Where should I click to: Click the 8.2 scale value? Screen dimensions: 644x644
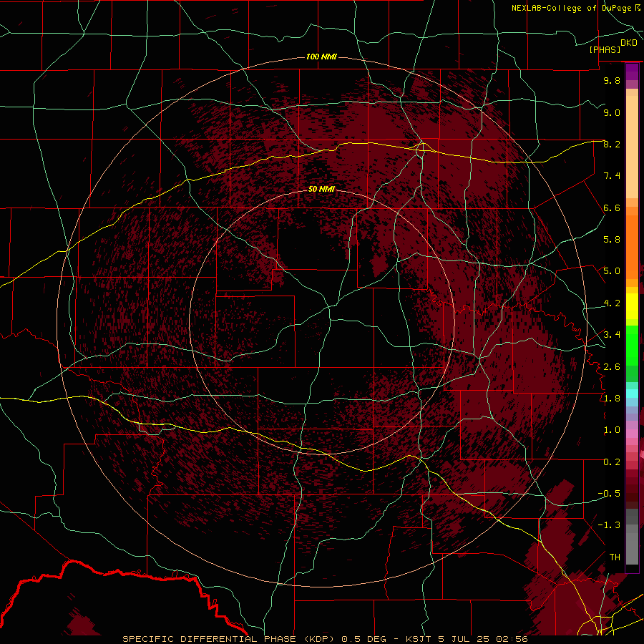pos(612,144)
